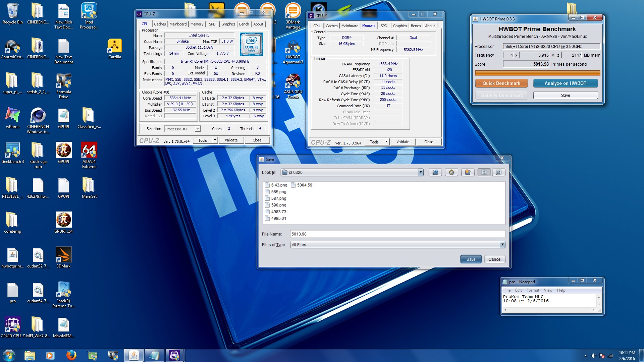Open the Format menu in Notepad
This screenshot has height=362, width=644.
(533, 290)
